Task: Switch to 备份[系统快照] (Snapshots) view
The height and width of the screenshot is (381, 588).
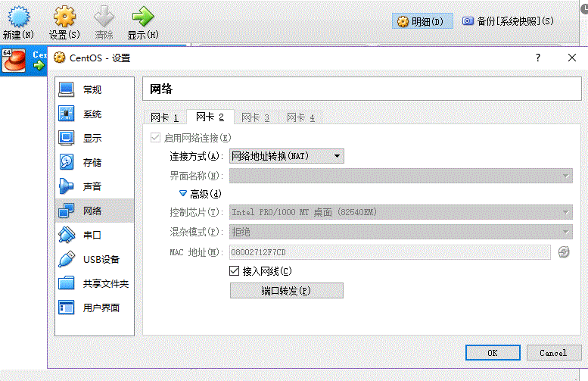Action: click(x=508, y=21)
